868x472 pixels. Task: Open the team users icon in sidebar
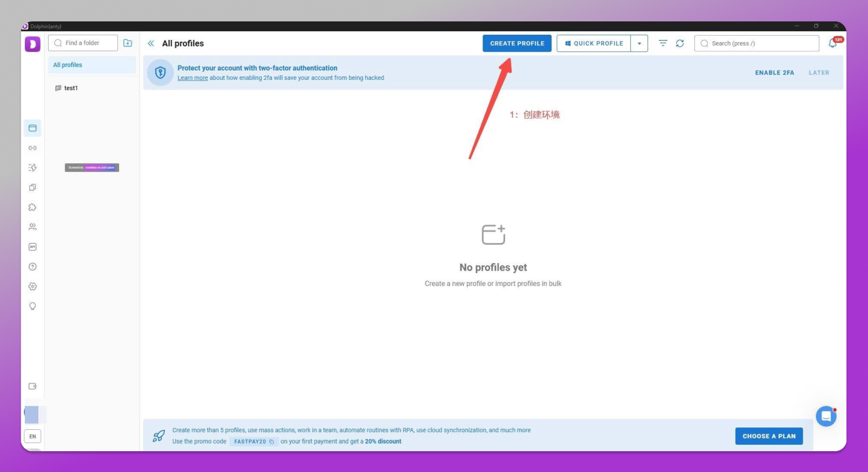tap(32, 227)
